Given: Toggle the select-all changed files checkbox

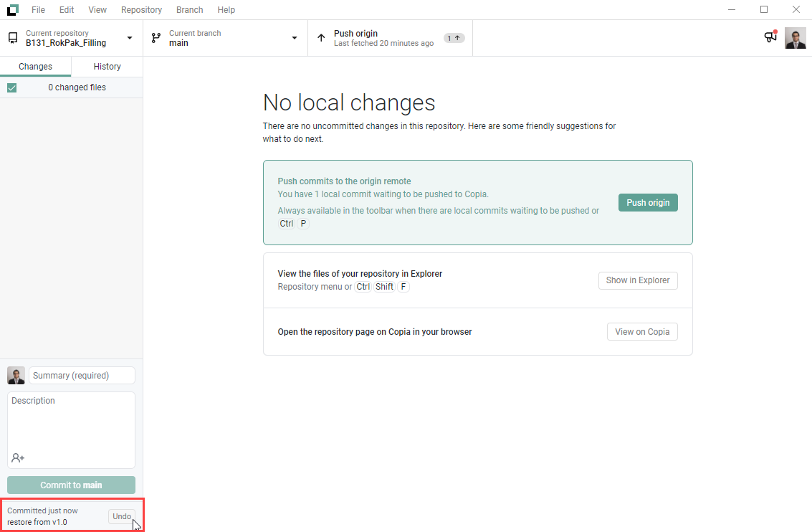Looking at the screenshot, I should point(11,87).
